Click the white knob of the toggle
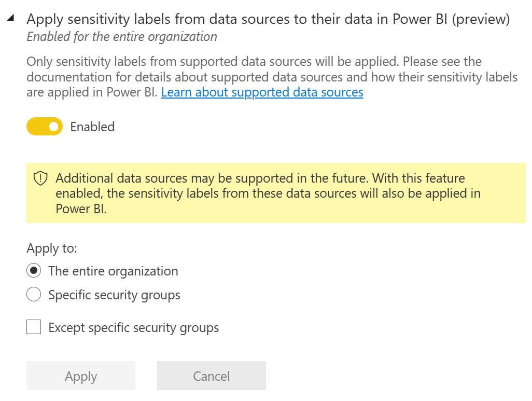Viewport: 532px width, 401px height. click(x=53, y=127)
